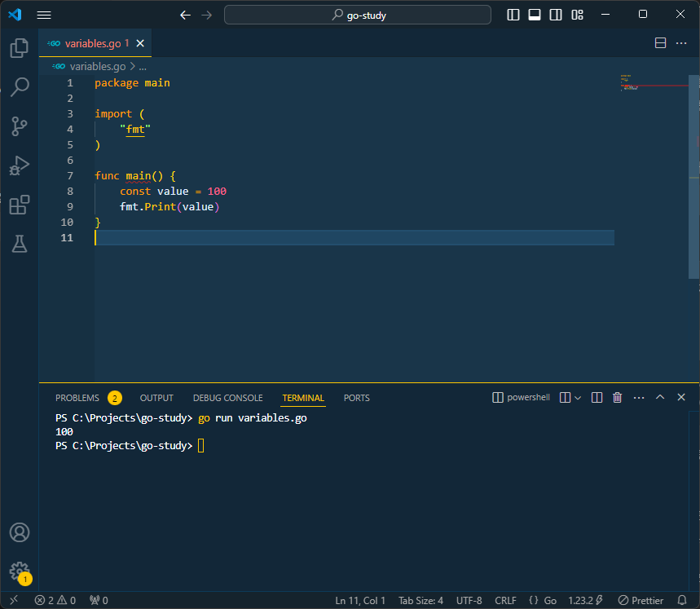Click the go-study command center search box
Viewport: 700px width, 609px height.
(x=358, y=15)
